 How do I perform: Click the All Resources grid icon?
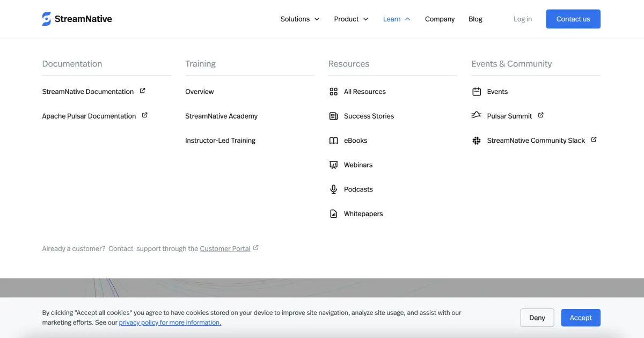click(333, 92)
